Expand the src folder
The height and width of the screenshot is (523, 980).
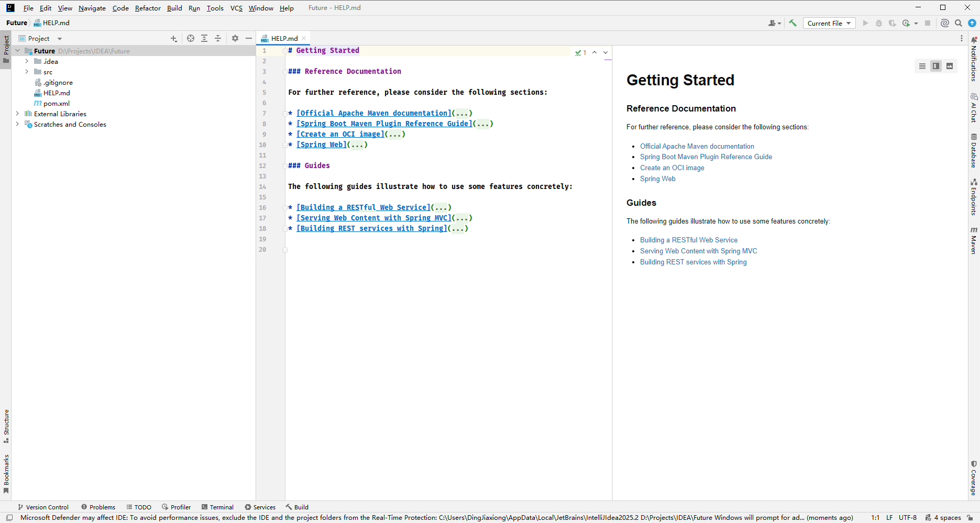(27, 72)
